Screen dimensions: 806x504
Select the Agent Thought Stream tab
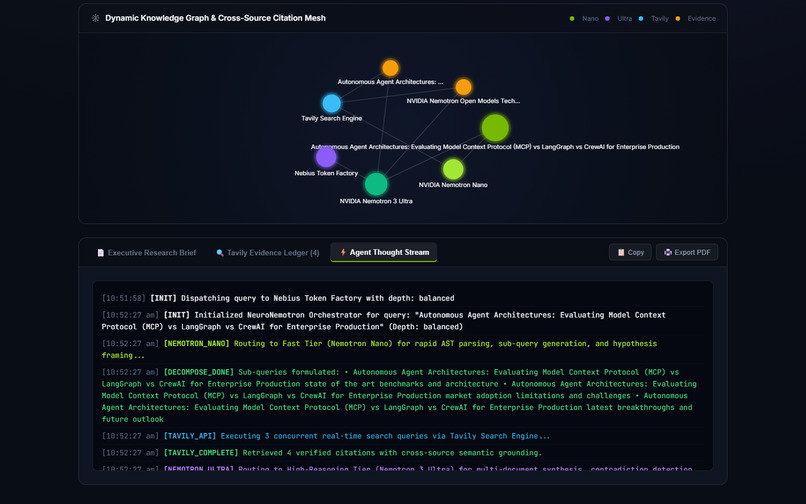[x=383, y=252]
